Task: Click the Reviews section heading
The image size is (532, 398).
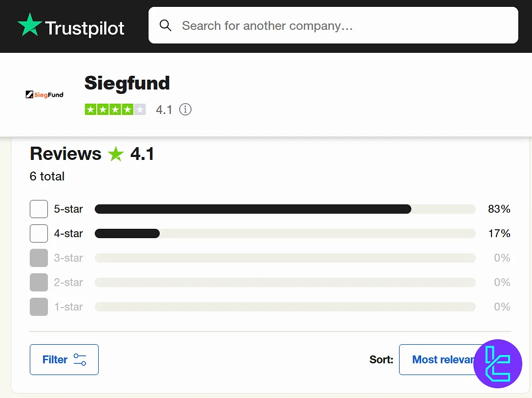Action: [x=65, y=154]
